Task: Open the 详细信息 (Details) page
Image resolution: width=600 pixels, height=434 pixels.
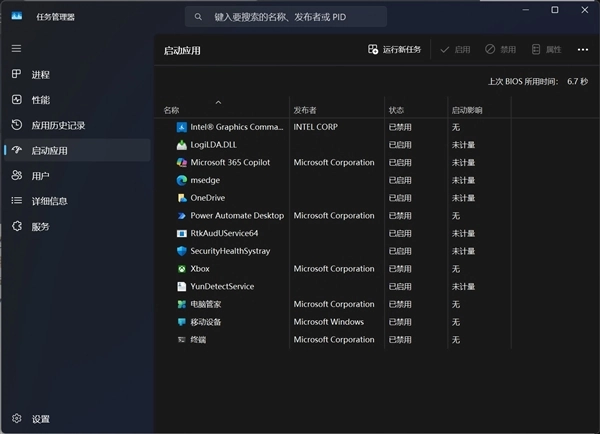Action: tap(49, 201)
